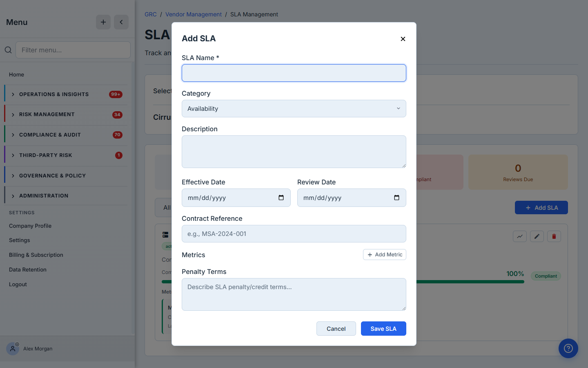The image size is (588, 368).
Task: Click the SLA Name input field
Action: 294,73
